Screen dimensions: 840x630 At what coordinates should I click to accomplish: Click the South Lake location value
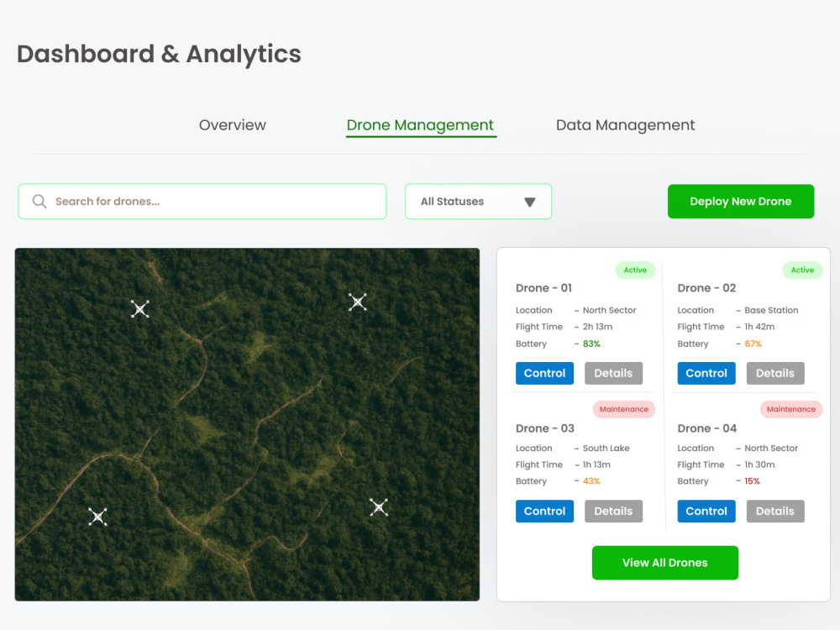pyautogui.click(x=606, y=448)
